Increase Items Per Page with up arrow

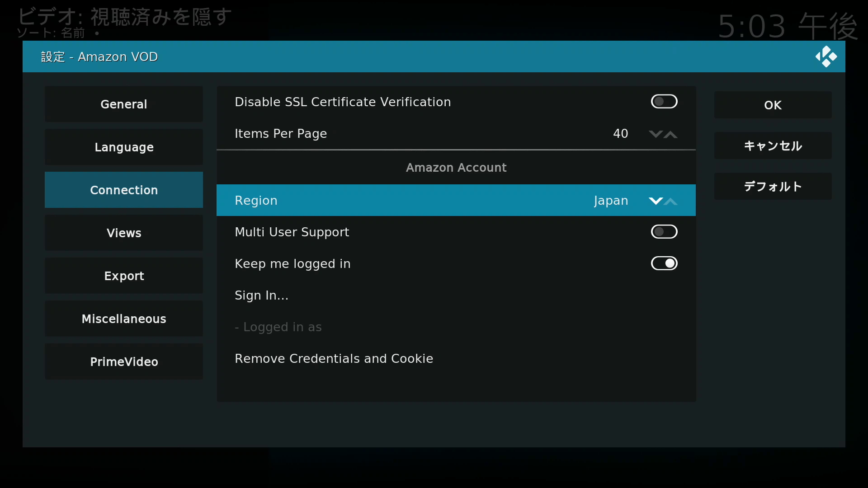pyautogui.click(x=671, y=134)
